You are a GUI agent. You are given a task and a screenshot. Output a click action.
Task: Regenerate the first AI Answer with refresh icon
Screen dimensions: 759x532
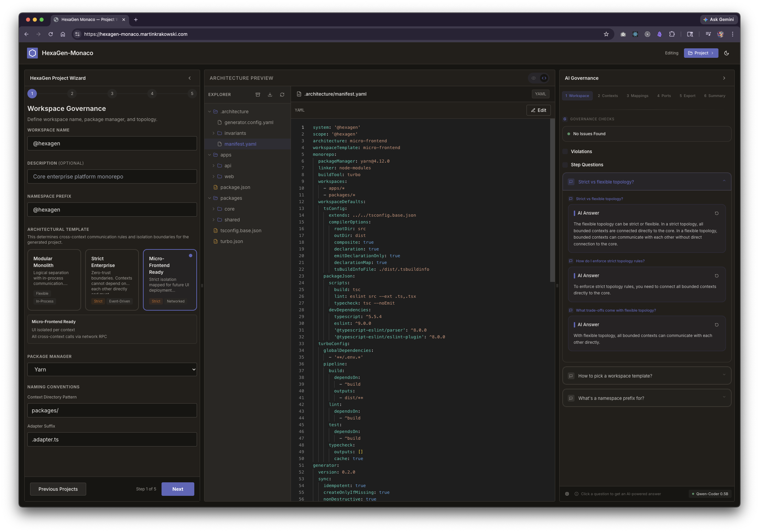click(717, 213)
